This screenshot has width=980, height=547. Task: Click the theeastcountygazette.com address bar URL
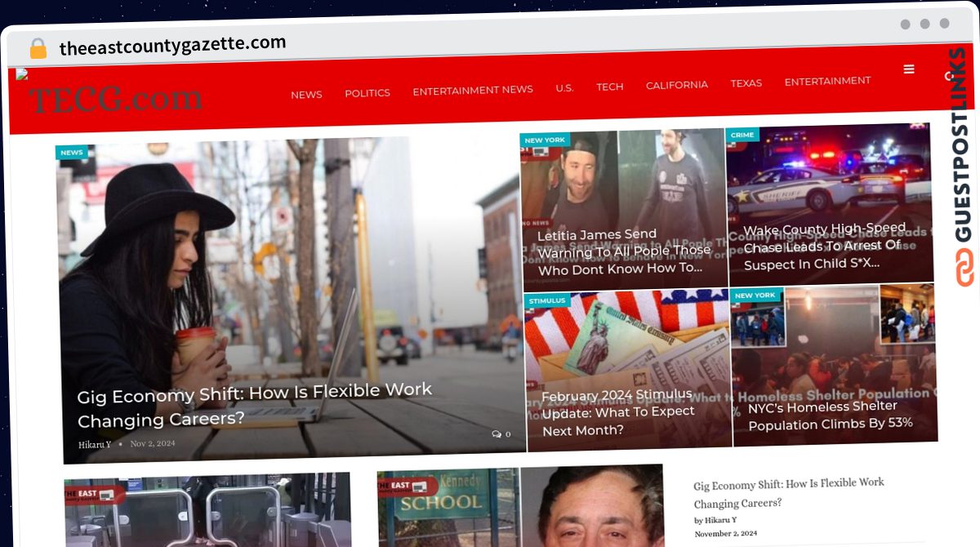(172, 45)
